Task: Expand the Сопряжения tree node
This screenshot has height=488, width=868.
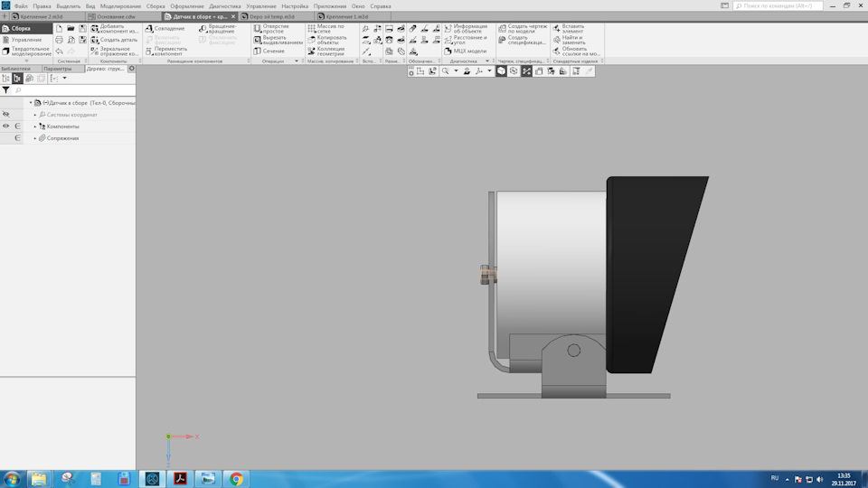Action: [35, 138]
